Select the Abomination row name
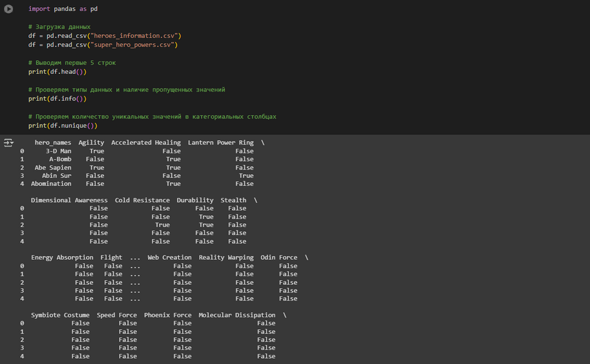This screenshot has height=364, width=590. pyautogui.click(x=51, y=184)
